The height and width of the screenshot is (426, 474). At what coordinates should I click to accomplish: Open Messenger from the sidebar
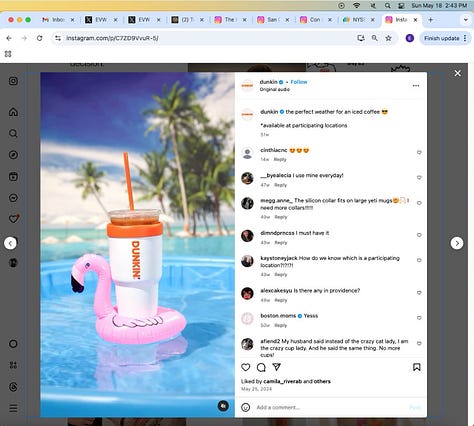[x=13, y=198]
